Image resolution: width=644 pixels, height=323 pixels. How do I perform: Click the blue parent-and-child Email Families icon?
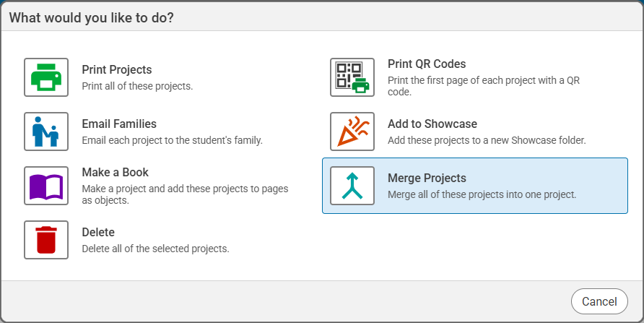pyautogui.click(x=46, y=132)
